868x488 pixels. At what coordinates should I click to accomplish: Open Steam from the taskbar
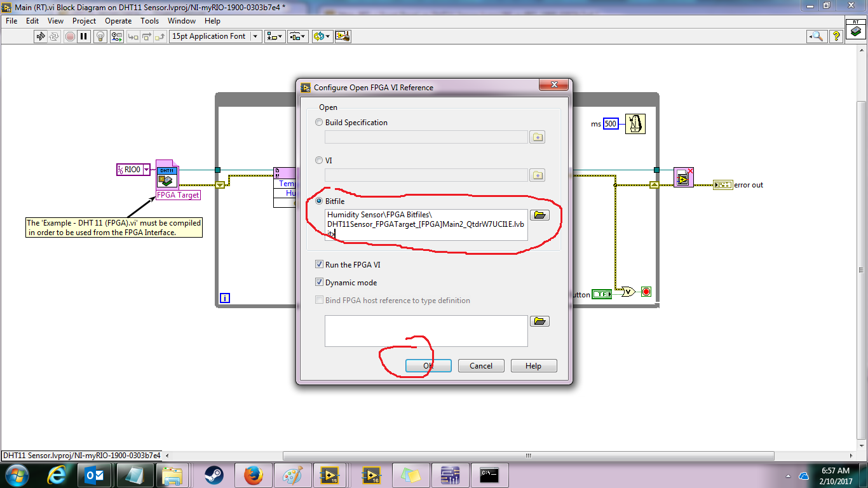[214, 475]
